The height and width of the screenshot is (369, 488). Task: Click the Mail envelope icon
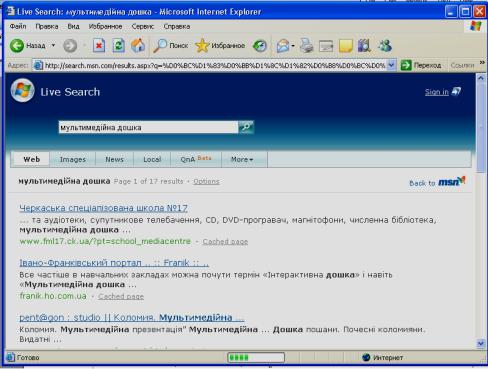coord(283,46)
